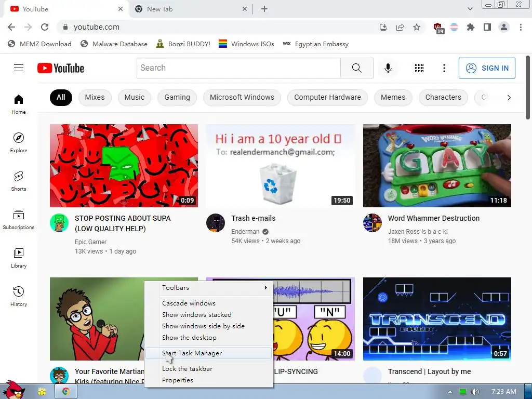Click the search magnifier button

pos(356,68)
